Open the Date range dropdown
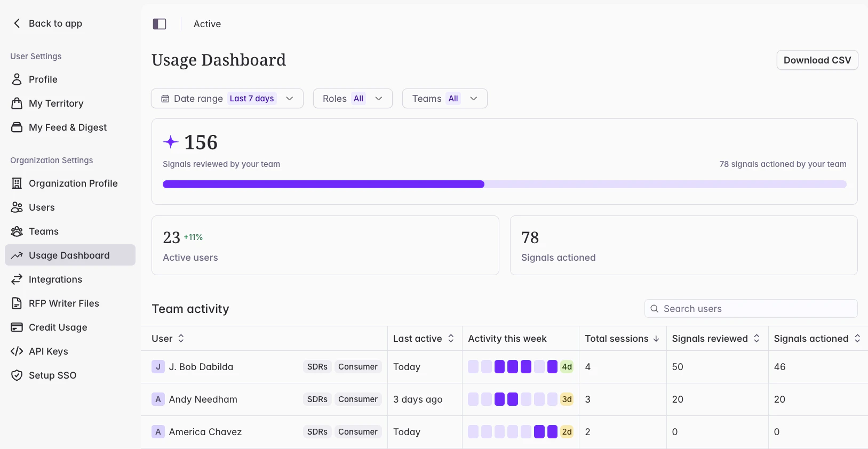Screen dimensions: 868x449 227,99
